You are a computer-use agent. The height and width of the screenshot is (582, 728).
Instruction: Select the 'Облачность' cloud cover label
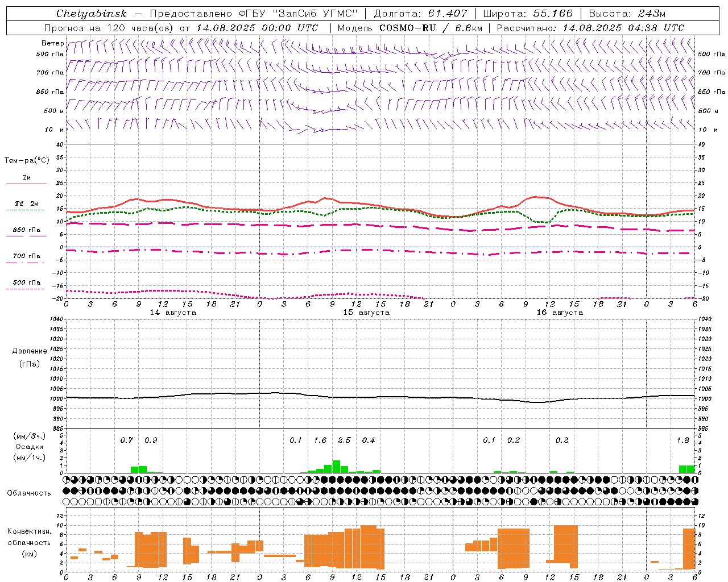29,493
